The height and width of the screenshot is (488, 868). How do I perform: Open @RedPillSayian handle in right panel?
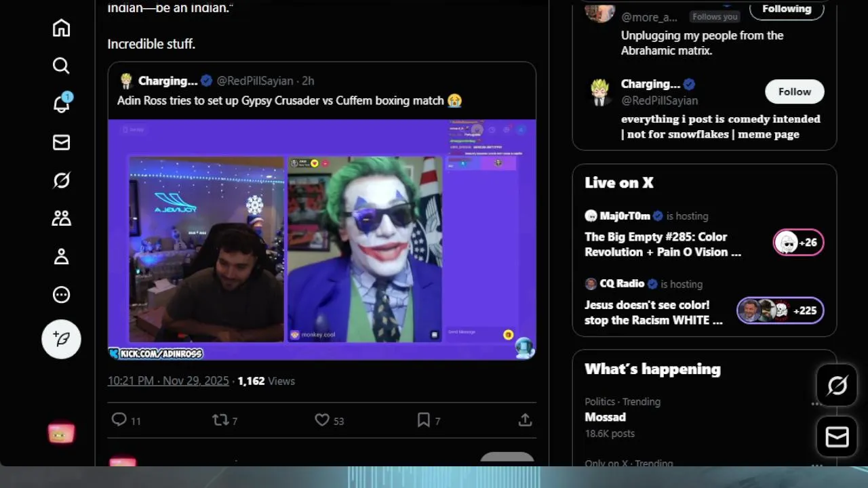[659, 100]
